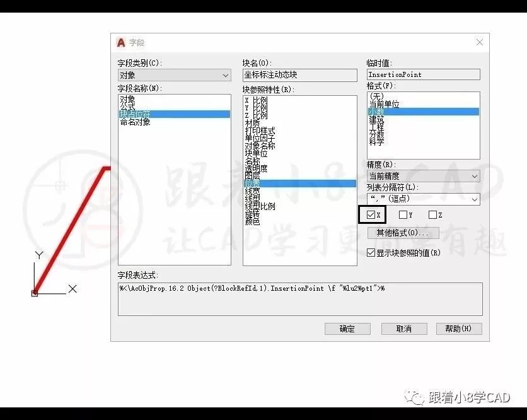Click the AutoCAD logo in the title bar

click(120, 43)
